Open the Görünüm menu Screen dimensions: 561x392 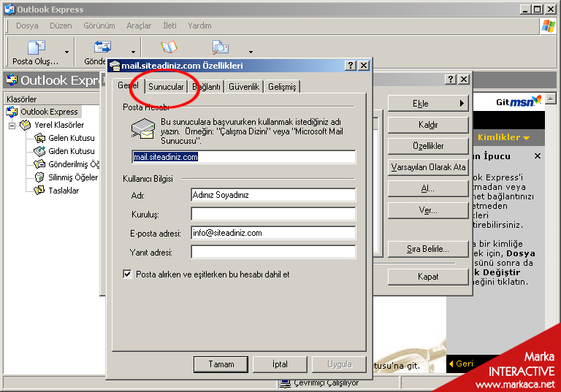[99, 26]
